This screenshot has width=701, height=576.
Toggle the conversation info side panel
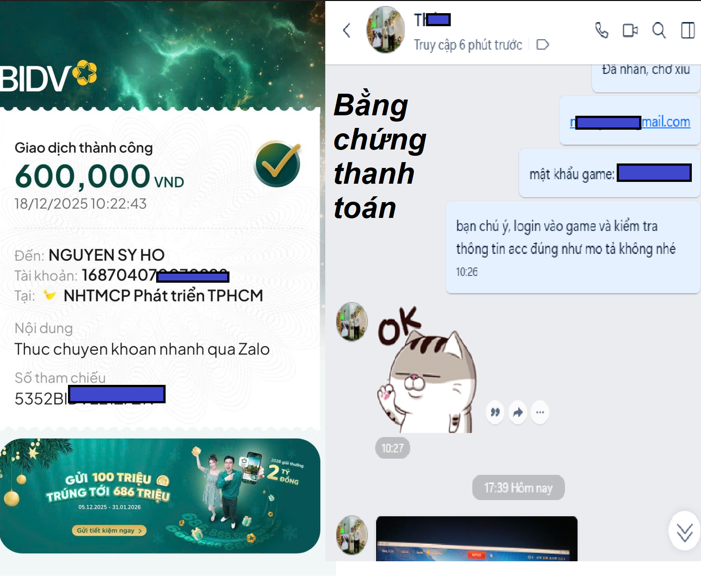pyautogui.click(x=688, y=30)
